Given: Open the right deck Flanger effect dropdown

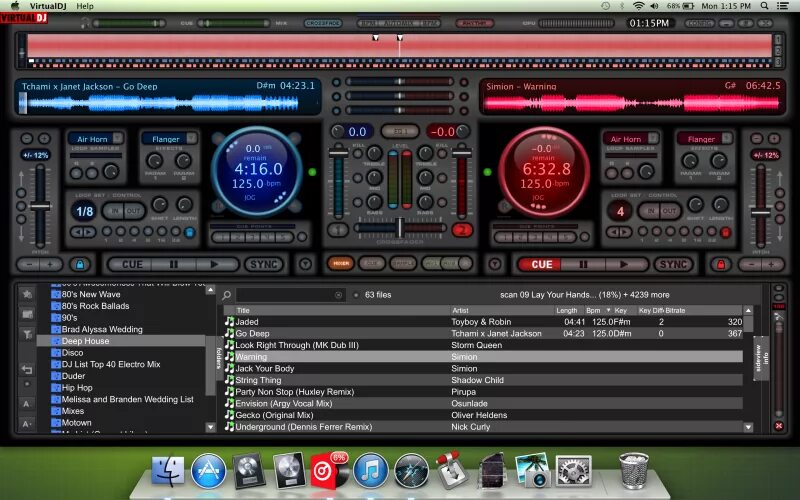Looking at the screenshot, I should click(x=726, y=138).
